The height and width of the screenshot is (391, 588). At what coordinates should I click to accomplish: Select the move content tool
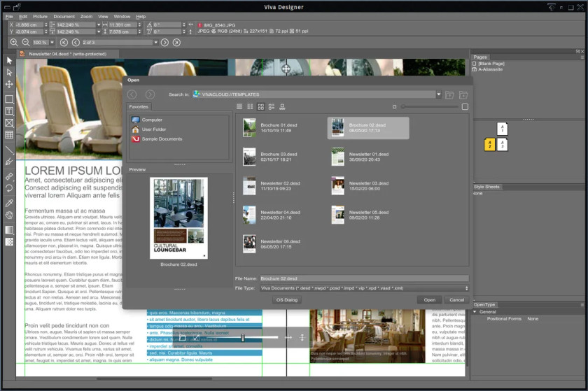pyautogui.click(x=9, y=85)
